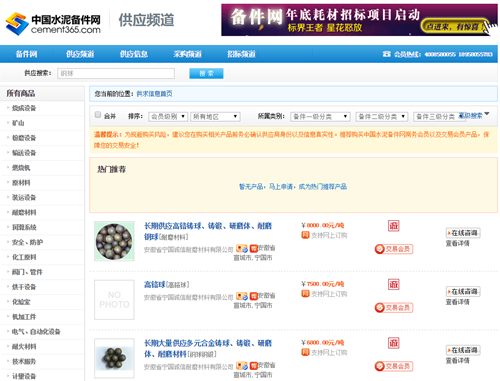Focus the 供应搜索 search input field

click(x=116, y=73)
